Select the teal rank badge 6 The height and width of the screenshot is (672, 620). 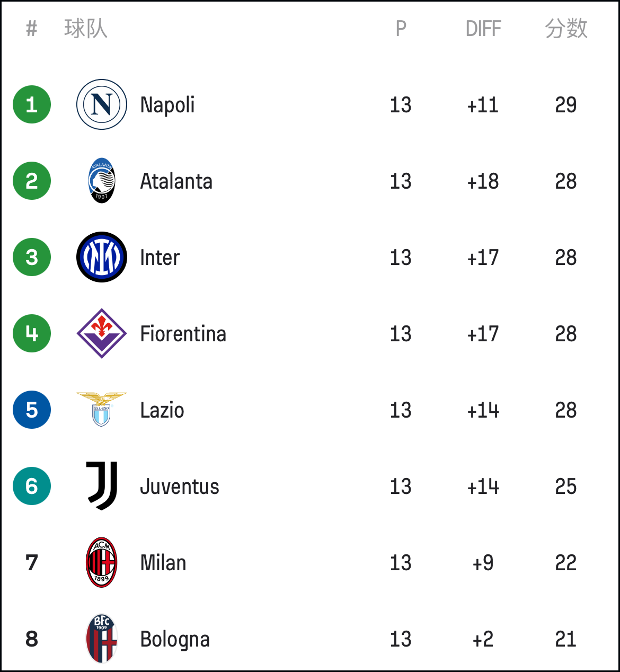[x=32, y=486]
